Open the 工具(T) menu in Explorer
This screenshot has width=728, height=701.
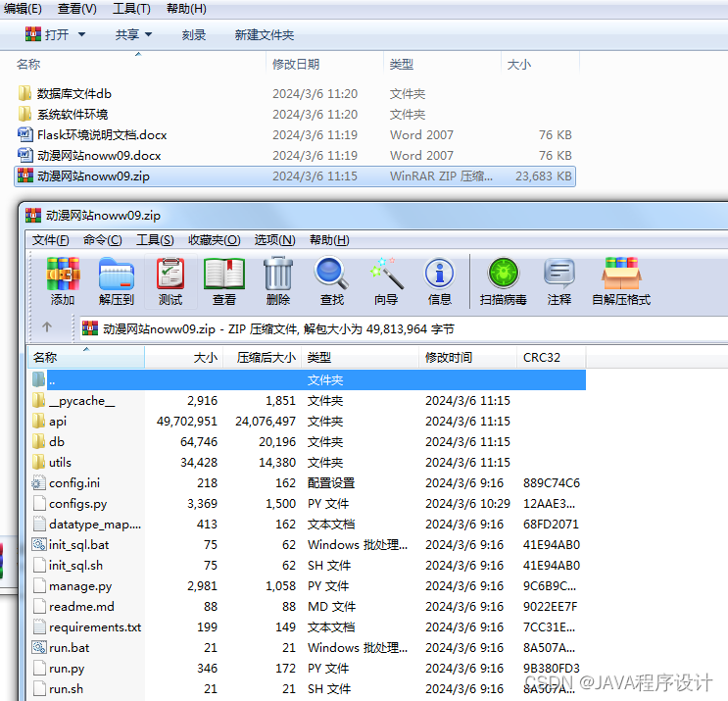132,9
